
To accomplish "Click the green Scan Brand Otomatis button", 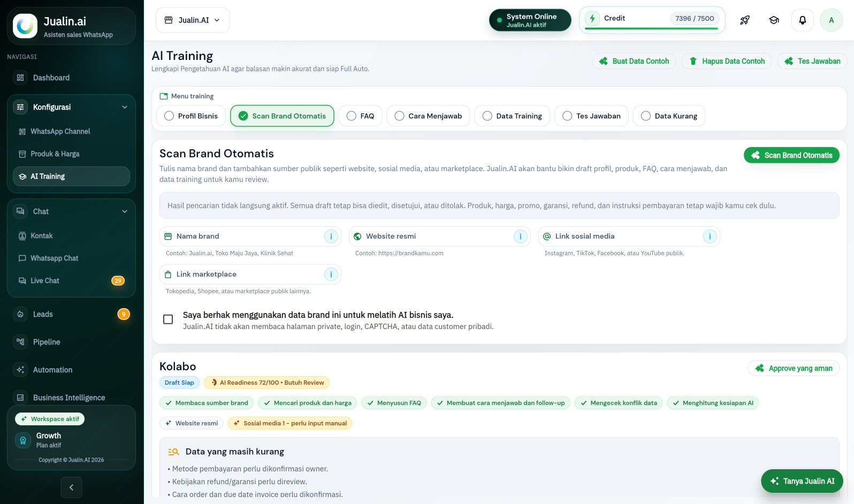I will tap(791, 156).
